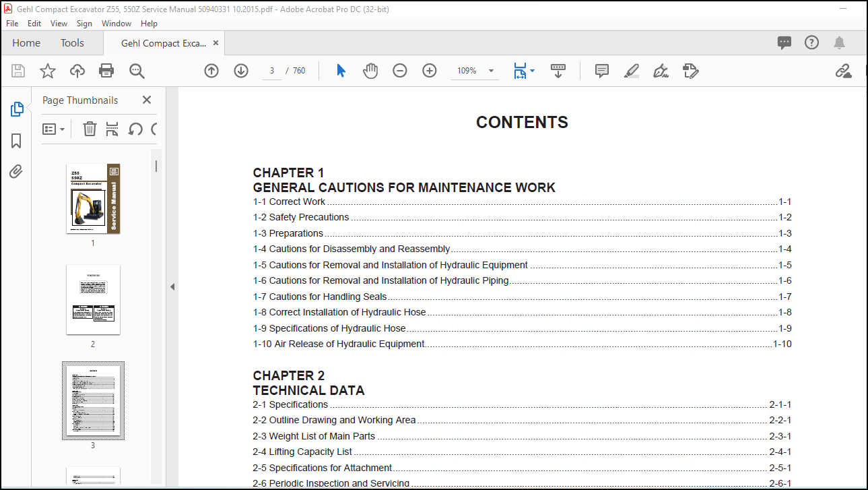Screen dimensions: 868x490
Task: Zoom in with plus button
Action: pos(430,71)
